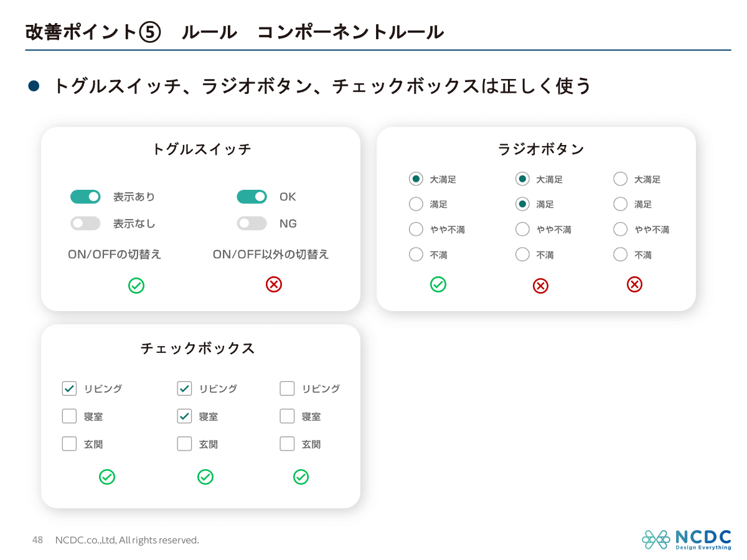This screenshot has width=747, height=560.
Task: Click green checkmark under ON/OFFの切替え
Action: click(136, 286)
